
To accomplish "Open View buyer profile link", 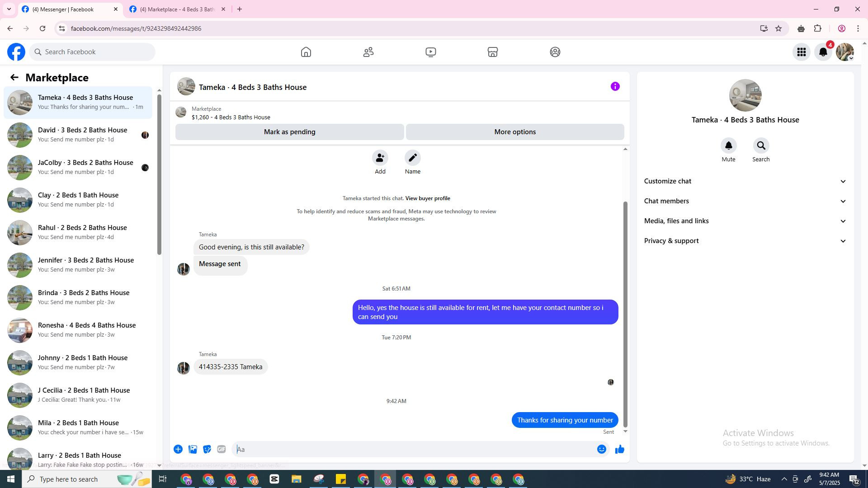I will tap(427, 198).
